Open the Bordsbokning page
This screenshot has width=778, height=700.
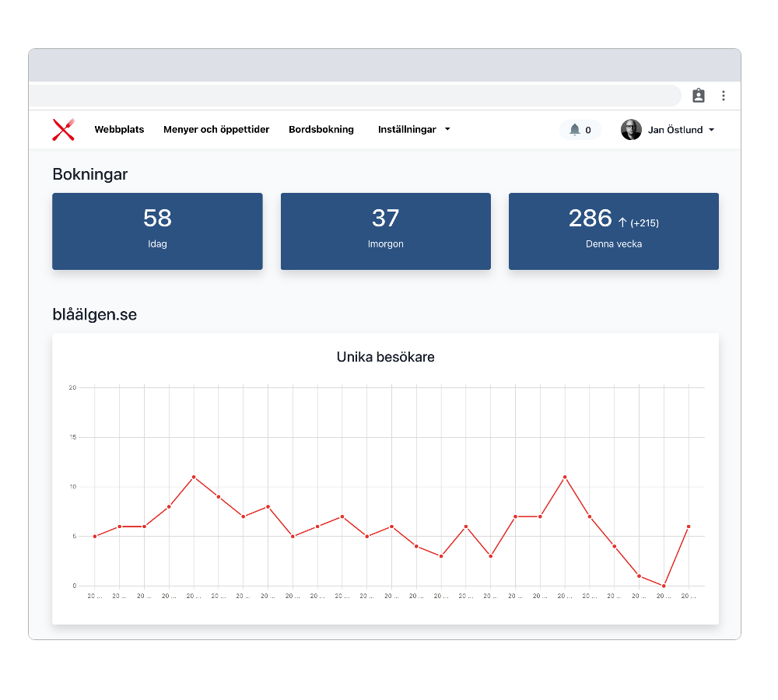pyautogui.click(x=321, y=129)
